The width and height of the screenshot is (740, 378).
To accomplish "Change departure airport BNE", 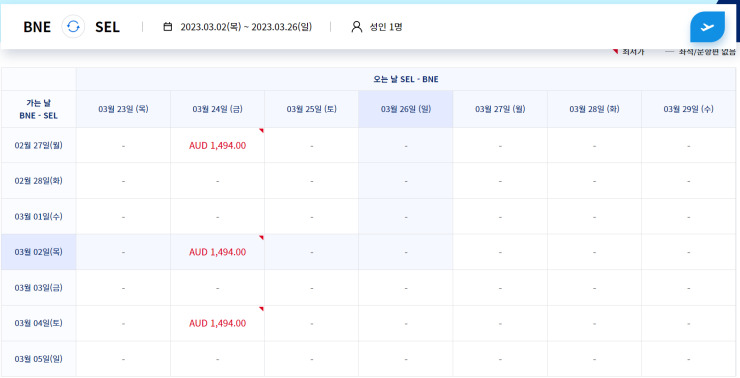I will pos(37,27).
